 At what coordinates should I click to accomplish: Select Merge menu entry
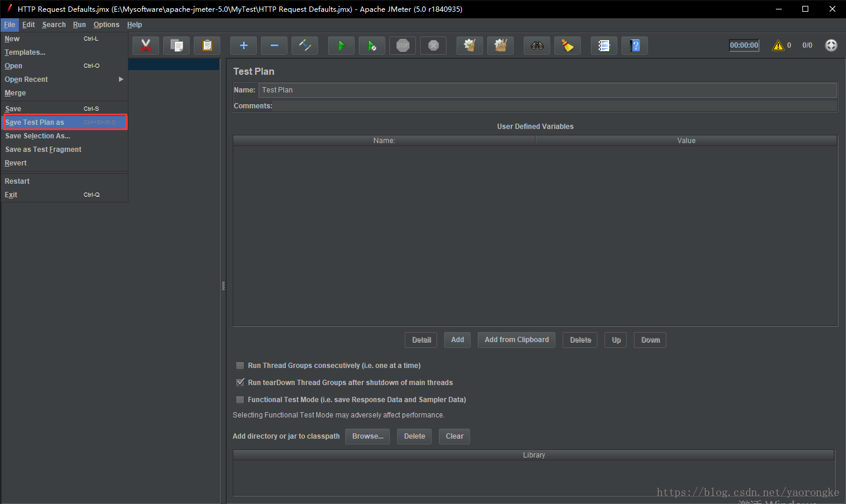[65, 93]
